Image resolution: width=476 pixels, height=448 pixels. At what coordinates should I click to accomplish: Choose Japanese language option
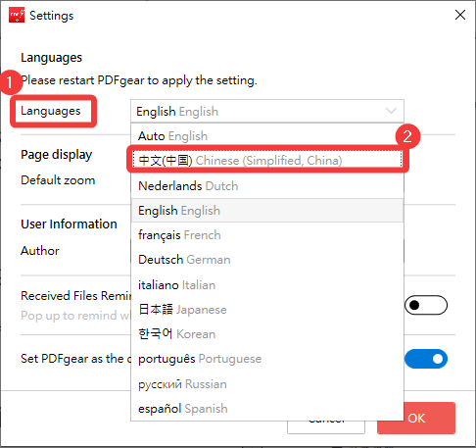point(267,309)
